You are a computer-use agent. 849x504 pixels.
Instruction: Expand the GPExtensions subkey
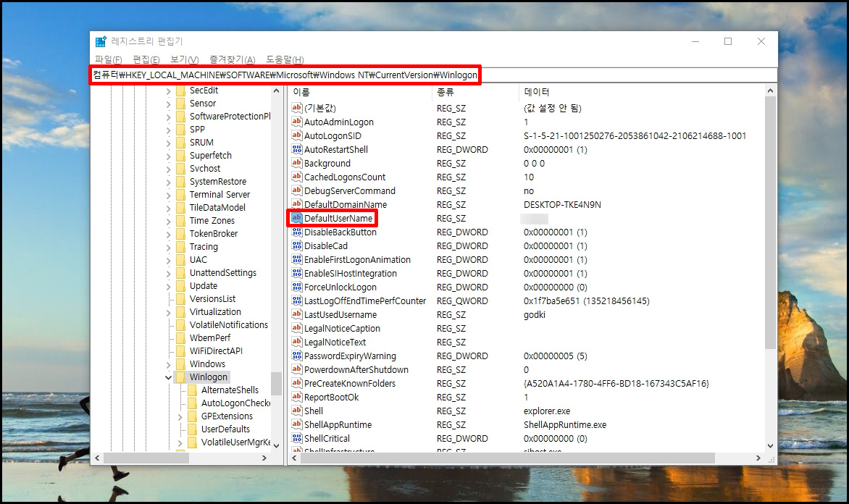[180, 416]
